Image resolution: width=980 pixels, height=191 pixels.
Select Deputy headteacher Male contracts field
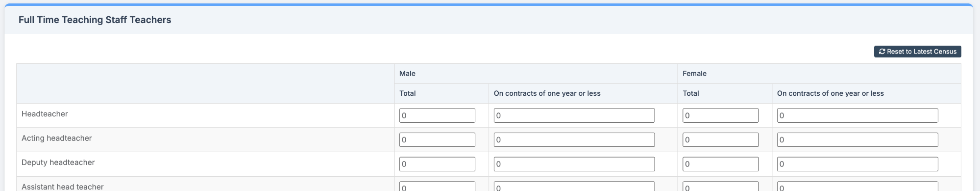point(574,164)
